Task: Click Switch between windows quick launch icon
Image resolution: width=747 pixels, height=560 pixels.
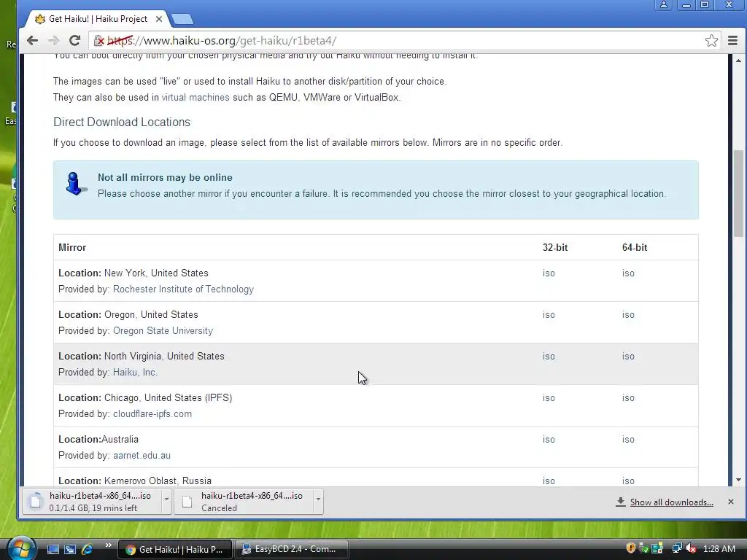Action: (70, 549)
